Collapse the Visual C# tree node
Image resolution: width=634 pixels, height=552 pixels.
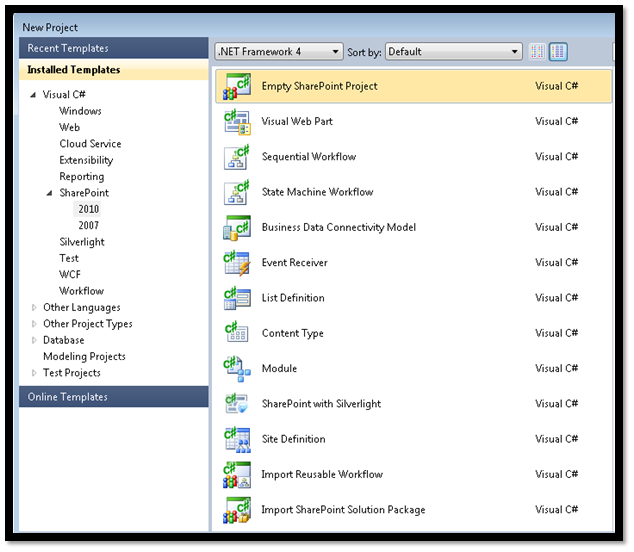(33, 95)
